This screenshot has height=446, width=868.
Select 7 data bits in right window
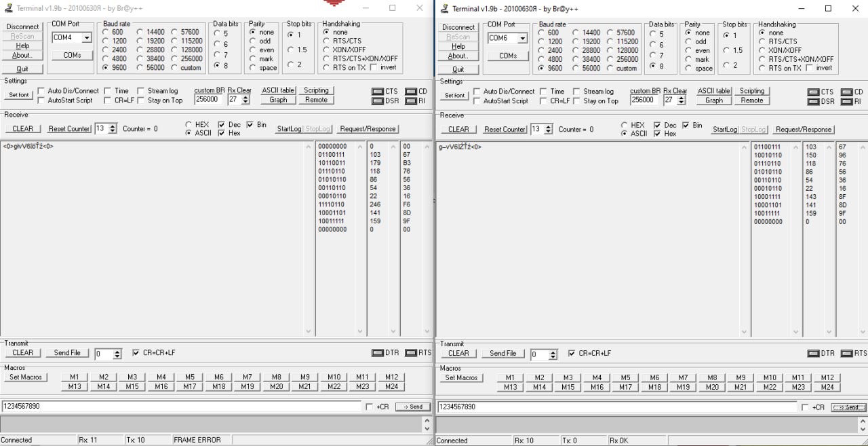tap(657, 56)
